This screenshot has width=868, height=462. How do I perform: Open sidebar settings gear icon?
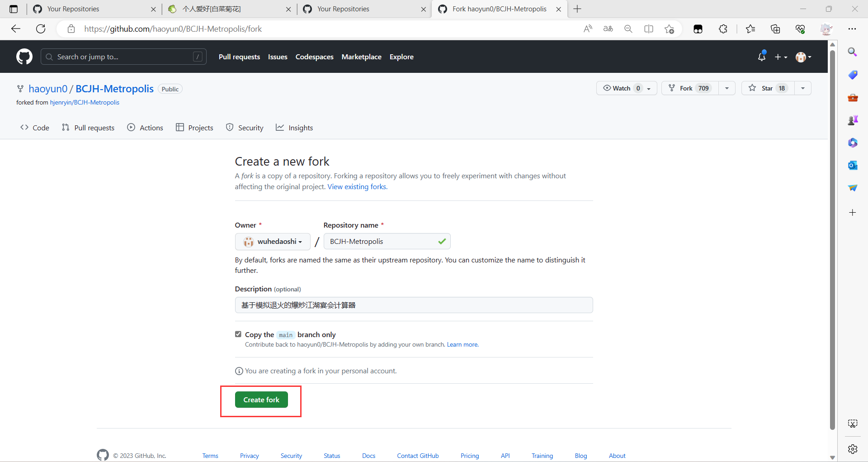coord(853,449)
